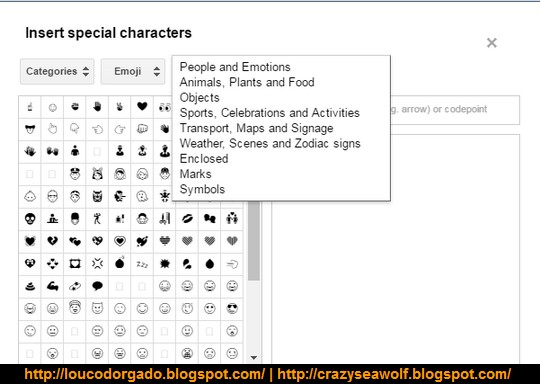Select the Marks category

coord(195,174)
